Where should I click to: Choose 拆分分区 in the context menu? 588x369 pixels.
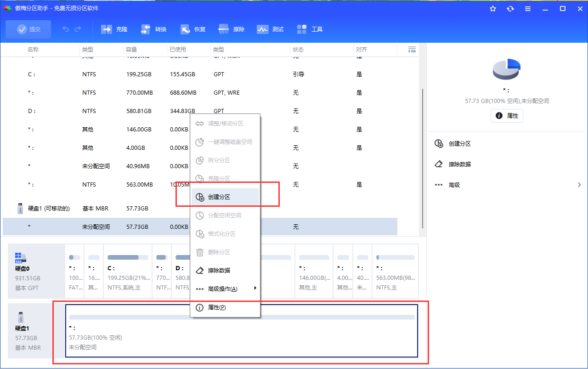225,160
